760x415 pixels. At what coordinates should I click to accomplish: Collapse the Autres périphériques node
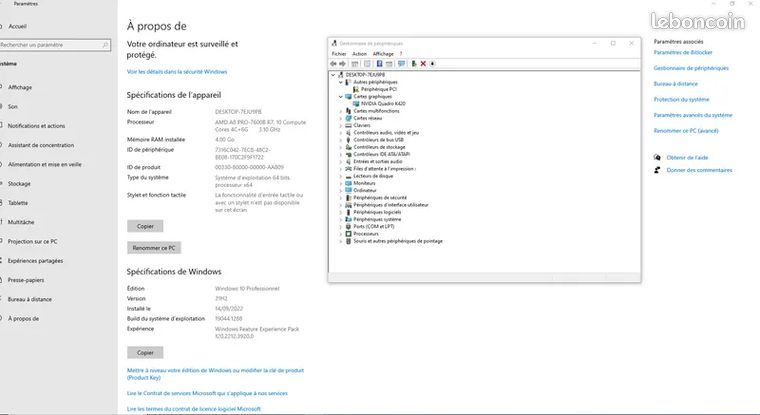[341, 82]
